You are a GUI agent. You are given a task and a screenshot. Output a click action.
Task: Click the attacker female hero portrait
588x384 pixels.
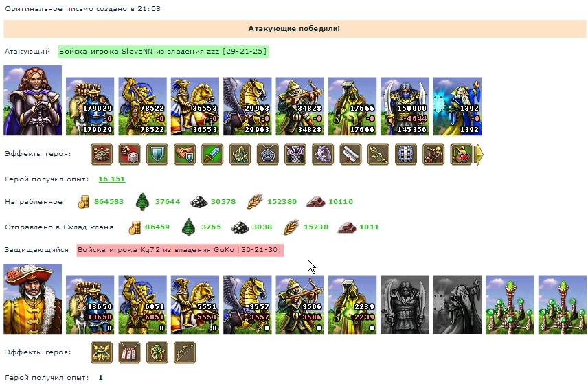click(32, 100)
